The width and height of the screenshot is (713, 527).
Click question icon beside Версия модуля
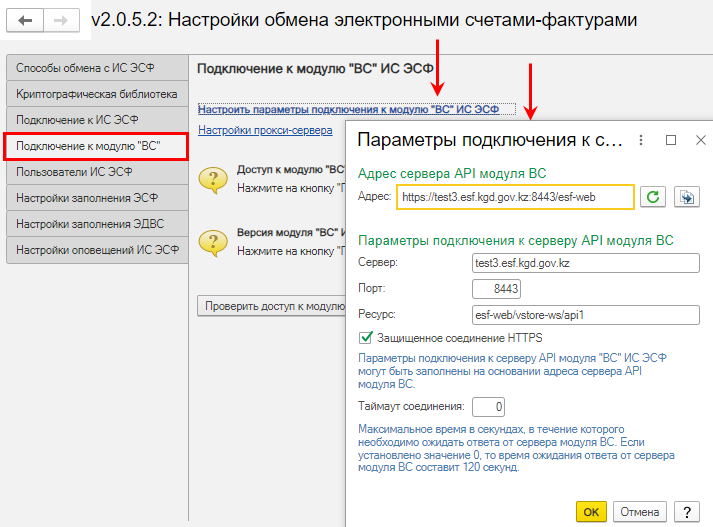pyautogui.click(x=213, y=243)
